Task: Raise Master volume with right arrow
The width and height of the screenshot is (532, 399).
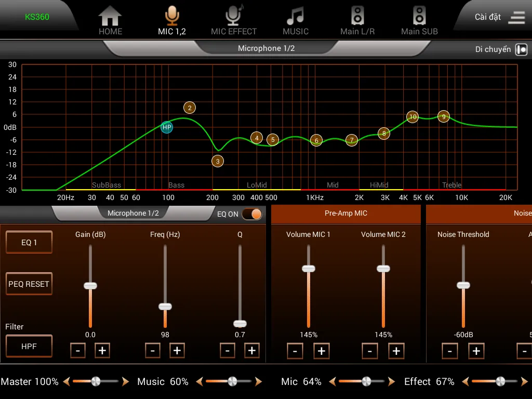Action: point(125,382)
